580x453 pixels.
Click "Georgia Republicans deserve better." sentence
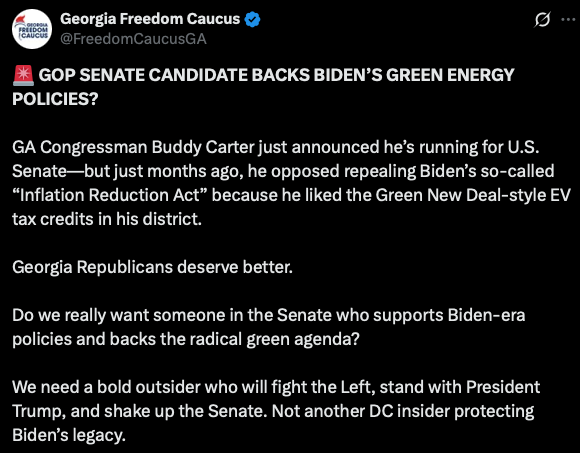pyautogui.click(x=152, y=267)
